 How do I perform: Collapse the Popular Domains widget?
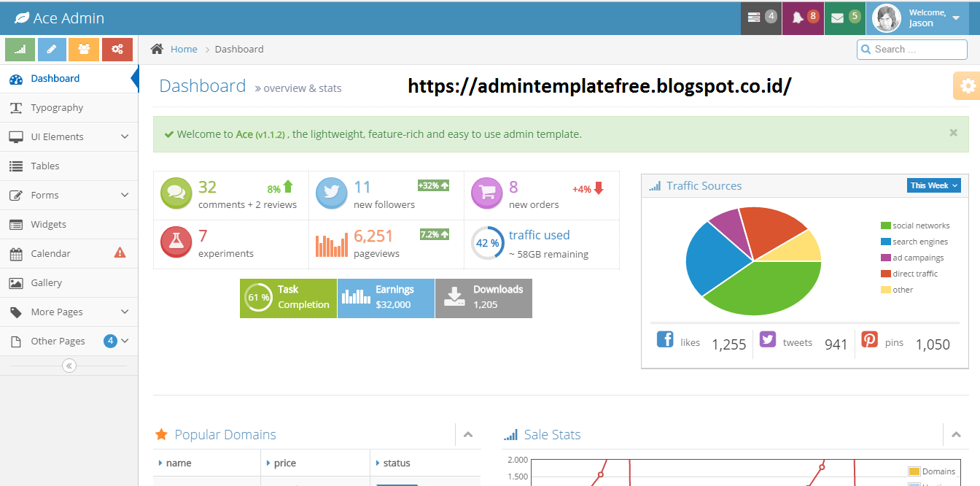pyautogui.click(x=467, y=435)
